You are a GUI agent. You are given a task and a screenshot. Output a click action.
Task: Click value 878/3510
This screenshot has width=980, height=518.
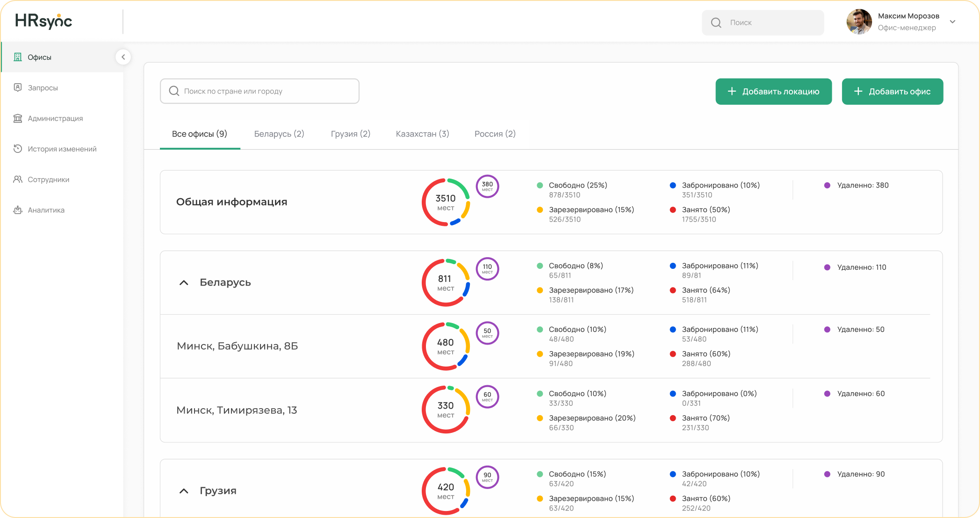tap(564, 195)
